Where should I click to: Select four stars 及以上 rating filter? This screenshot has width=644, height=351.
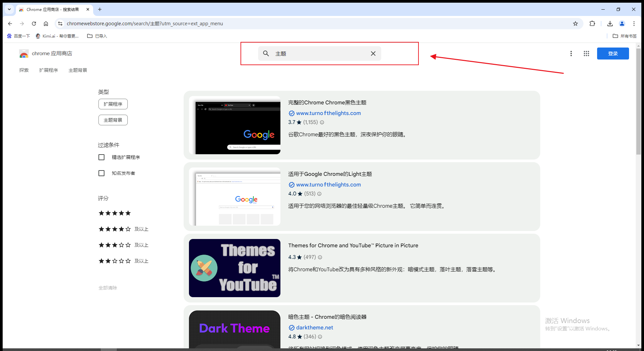click(123, 229)
